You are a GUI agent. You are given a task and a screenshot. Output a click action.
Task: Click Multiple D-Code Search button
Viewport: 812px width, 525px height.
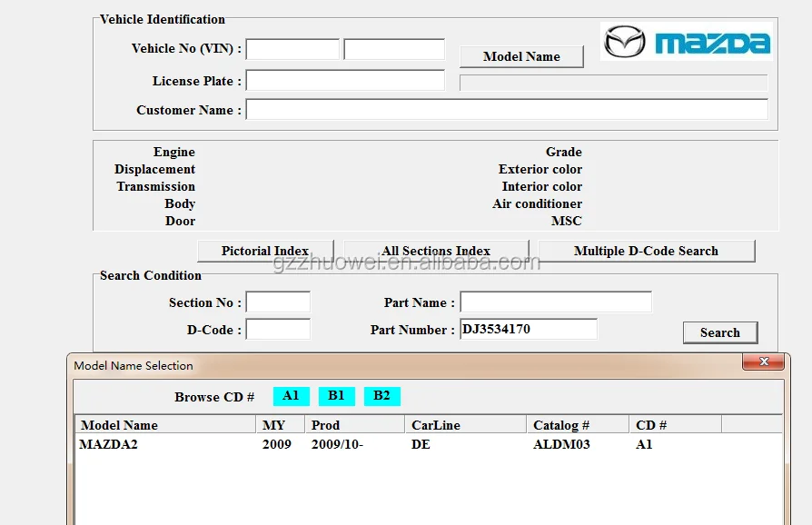click(x=646, y=251)
